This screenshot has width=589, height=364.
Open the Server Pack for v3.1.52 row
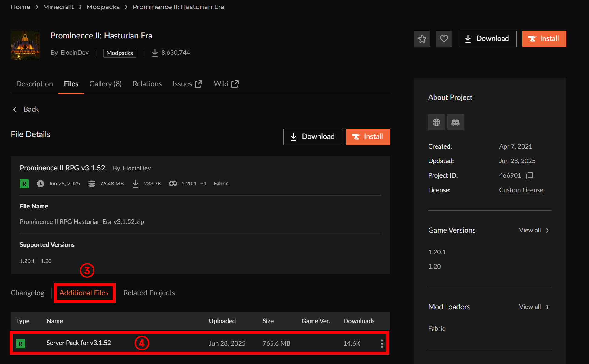pos(79,343)
